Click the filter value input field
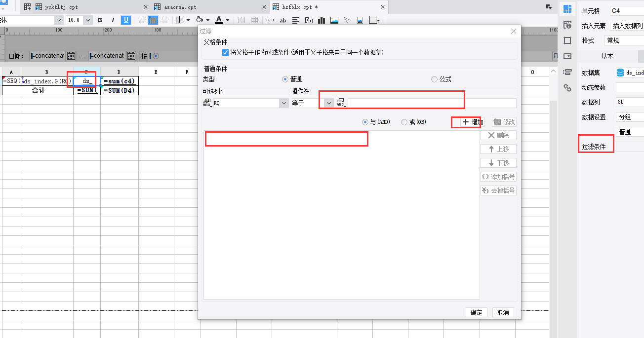Image resolution: width=644 pixels, height=338 pixels. click(x=432, y=103)
